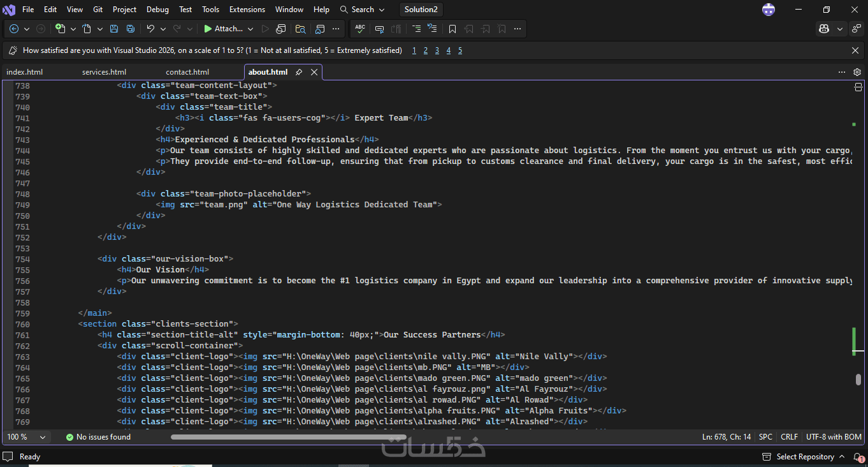Click the Undo arrow icon

coord(150,29)
